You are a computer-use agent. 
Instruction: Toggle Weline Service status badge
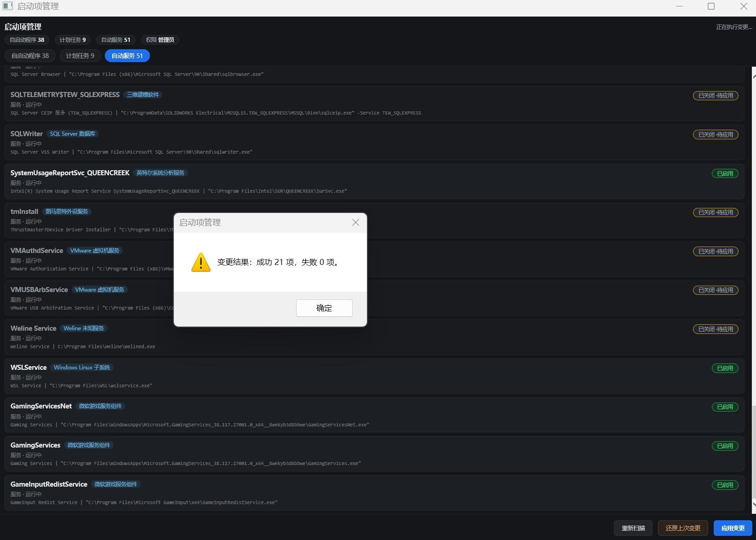pyautogui.click(x=716, y=329)
